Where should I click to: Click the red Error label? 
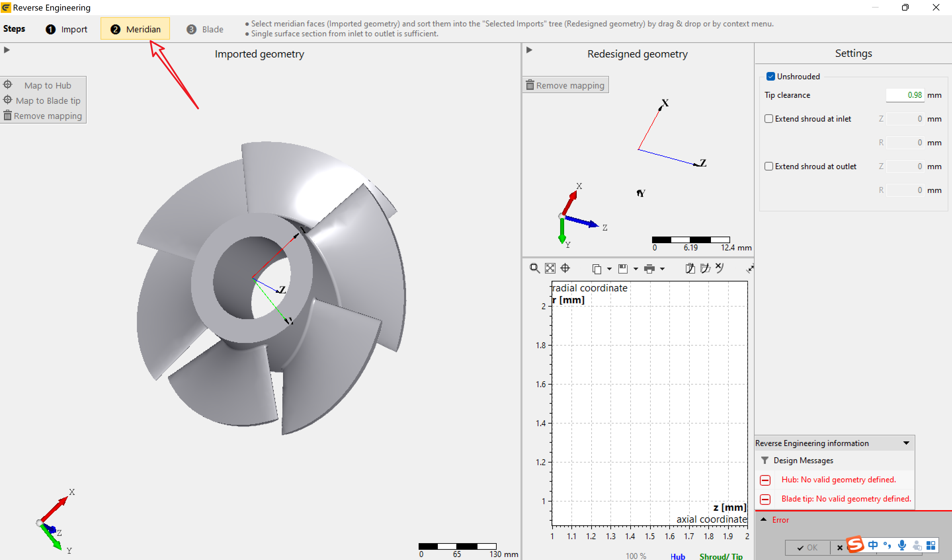(x=780, y=520)
